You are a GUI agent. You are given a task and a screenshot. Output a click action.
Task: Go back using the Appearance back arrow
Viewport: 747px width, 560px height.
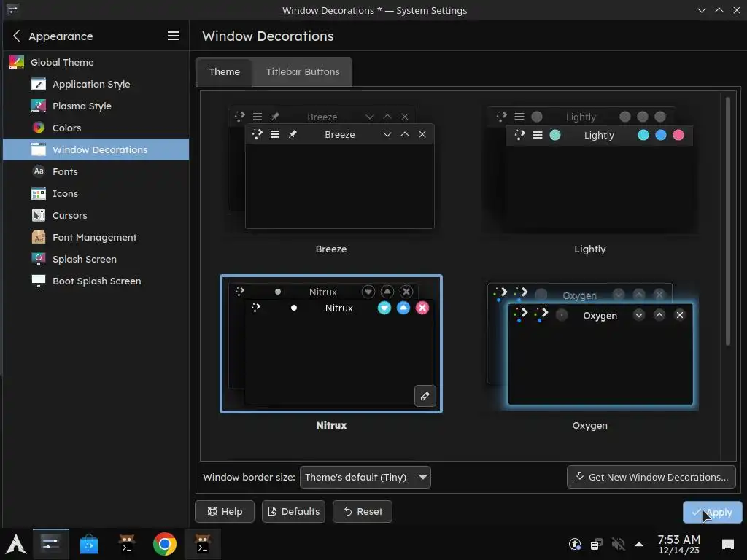(17, 36)
